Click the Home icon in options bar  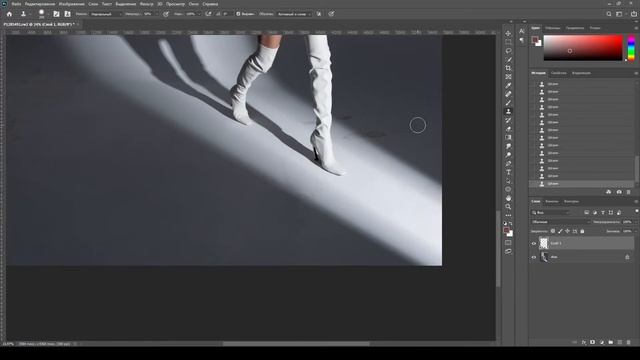9,14
